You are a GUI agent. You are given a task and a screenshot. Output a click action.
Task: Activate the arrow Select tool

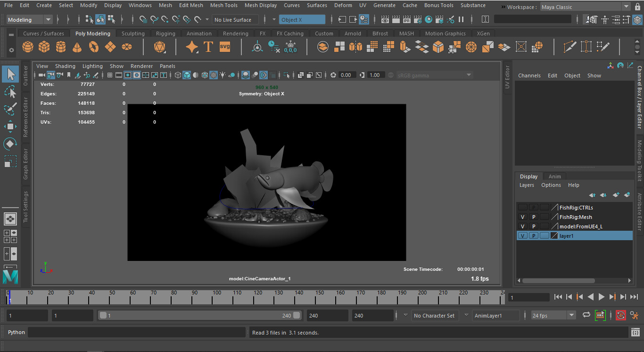click(10, 74)
